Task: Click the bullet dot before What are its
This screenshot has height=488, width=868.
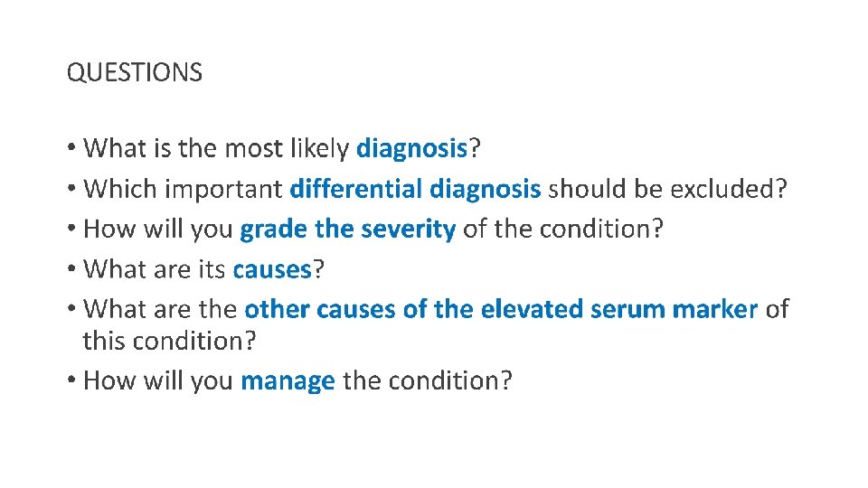Action: (71, 269)
